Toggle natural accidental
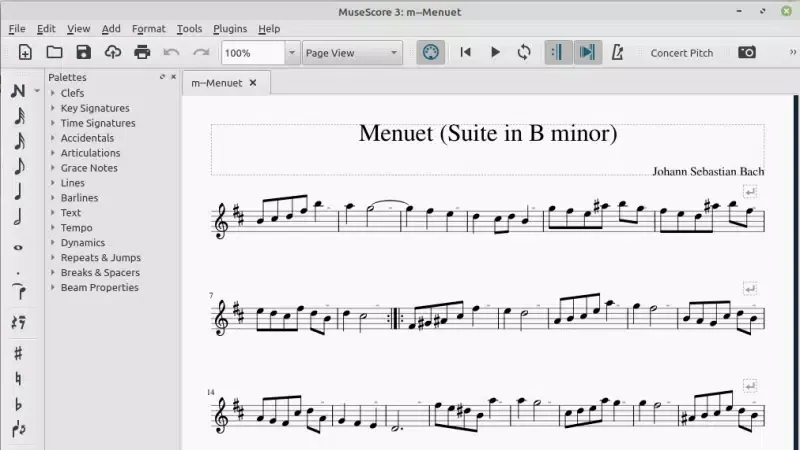This screenshot has width=800, height=450. click(x=18, y=379)
